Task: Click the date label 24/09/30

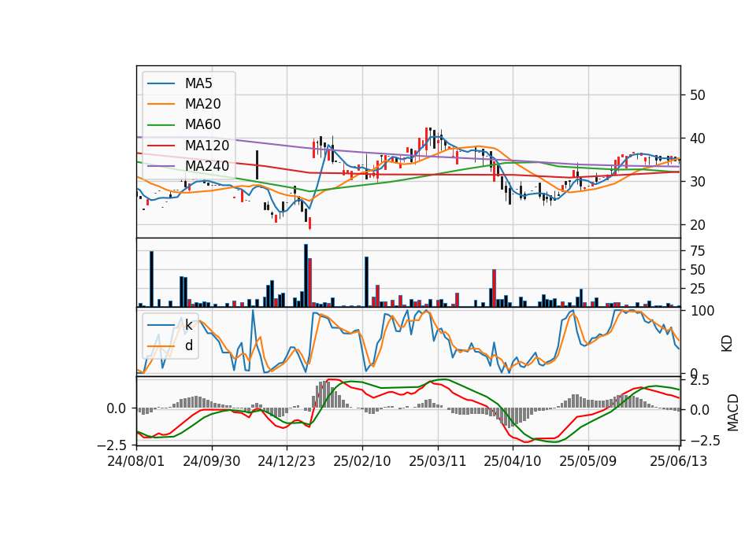Action: [212, 461]
